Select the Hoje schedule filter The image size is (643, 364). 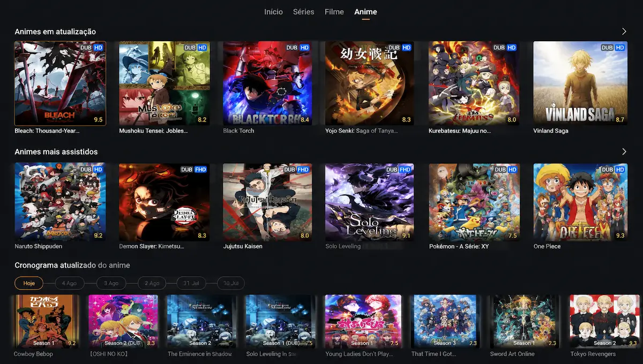tap(29, 283)
